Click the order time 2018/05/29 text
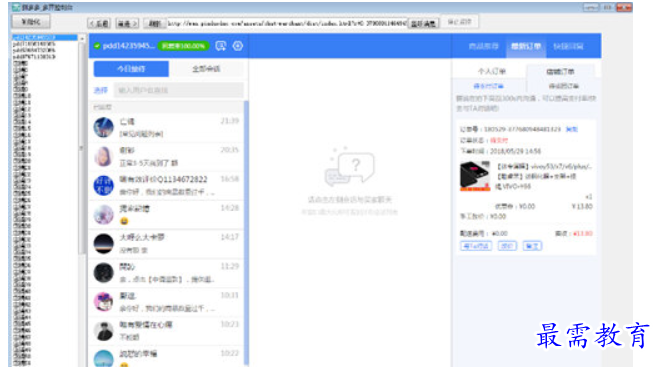This screenshot has height=367, width=658. pos(515,151)
